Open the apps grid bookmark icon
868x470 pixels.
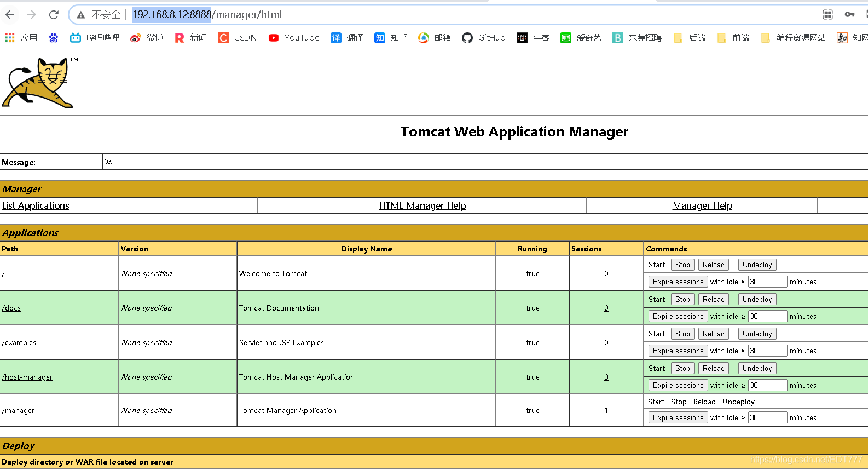point(10,38)
